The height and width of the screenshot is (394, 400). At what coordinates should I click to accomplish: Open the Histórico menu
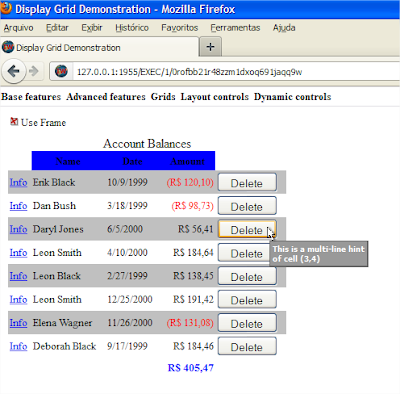[132, 28]
